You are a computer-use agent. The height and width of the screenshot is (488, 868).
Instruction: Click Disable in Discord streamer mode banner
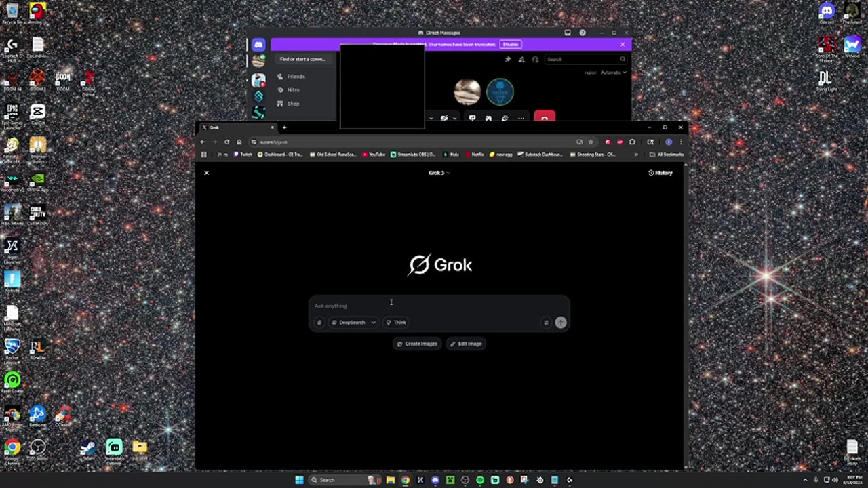pyautogui.click(x=511, y=45)
